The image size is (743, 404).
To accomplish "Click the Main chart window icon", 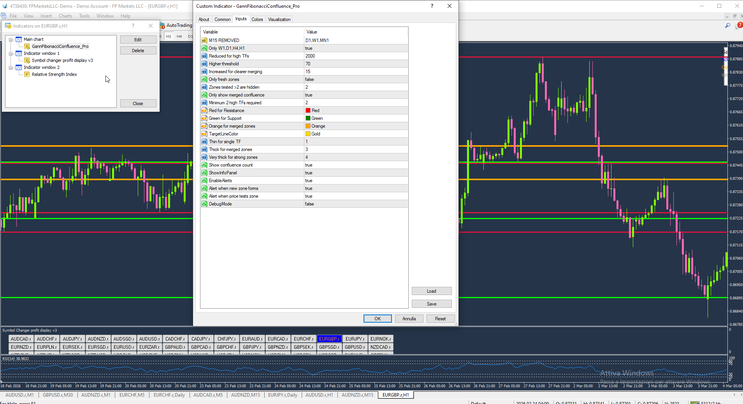I will 18,39.
